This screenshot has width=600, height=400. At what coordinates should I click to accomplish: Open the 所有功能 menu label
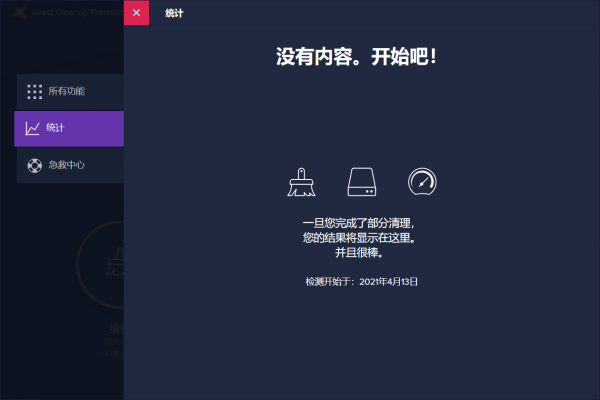67,91
